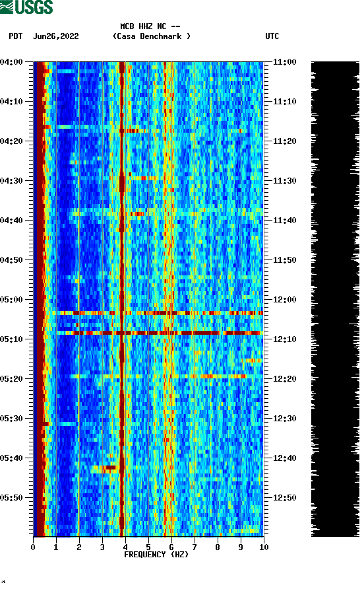Image resolution: width=364 pixels, height=589 pixels.
Task: Click the frequency axis tick label 7
Action: (x=195, y=547)
